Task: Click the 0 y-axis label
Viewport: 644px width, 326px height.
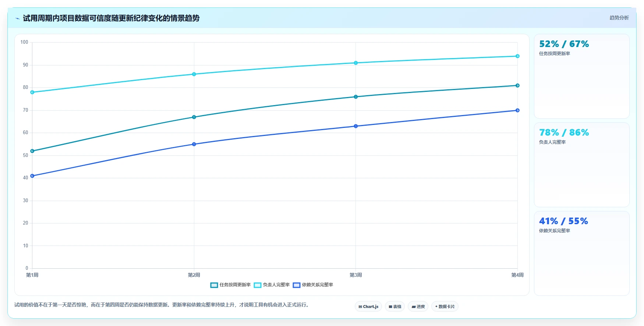Action: click(x=27, y=268)
